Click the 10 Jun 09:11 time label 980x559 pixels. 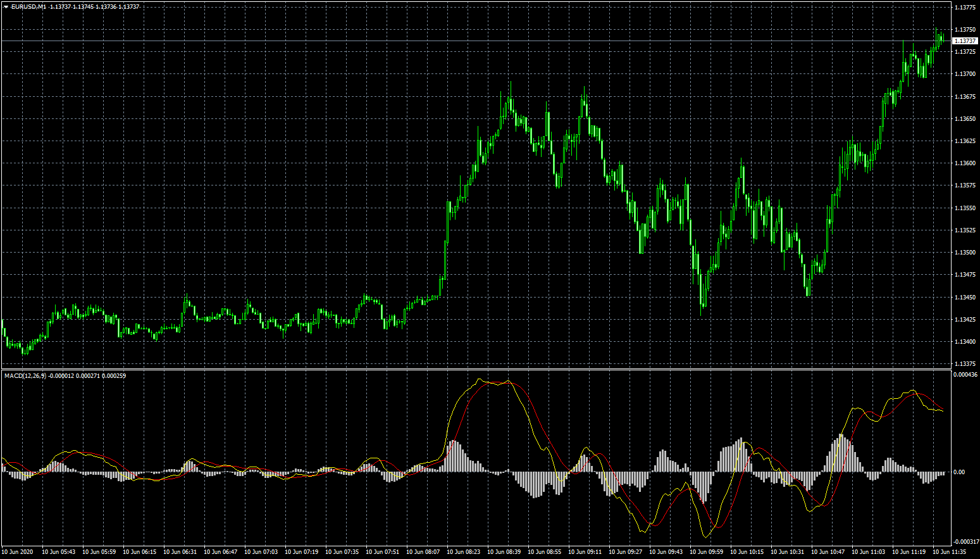pyautogui.click(x=585, y=552)
